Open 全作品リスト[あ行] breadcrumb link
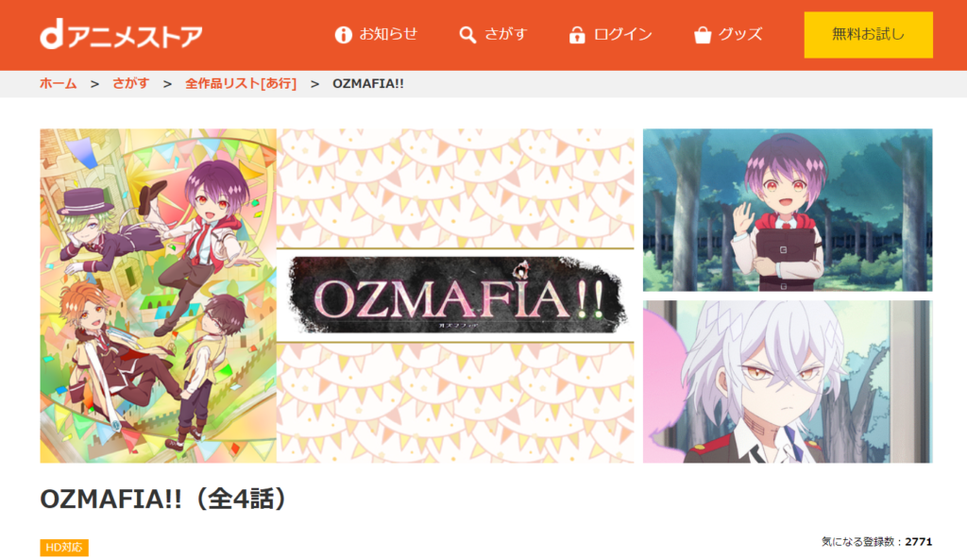 point(241,83)
